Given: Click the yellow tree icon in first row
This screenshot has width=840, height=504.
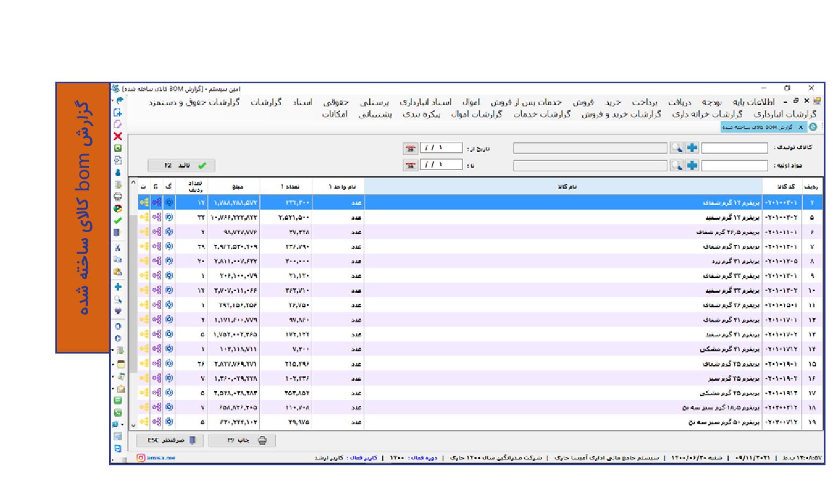Looking at the screenshot, I should [x=143, y=203].
